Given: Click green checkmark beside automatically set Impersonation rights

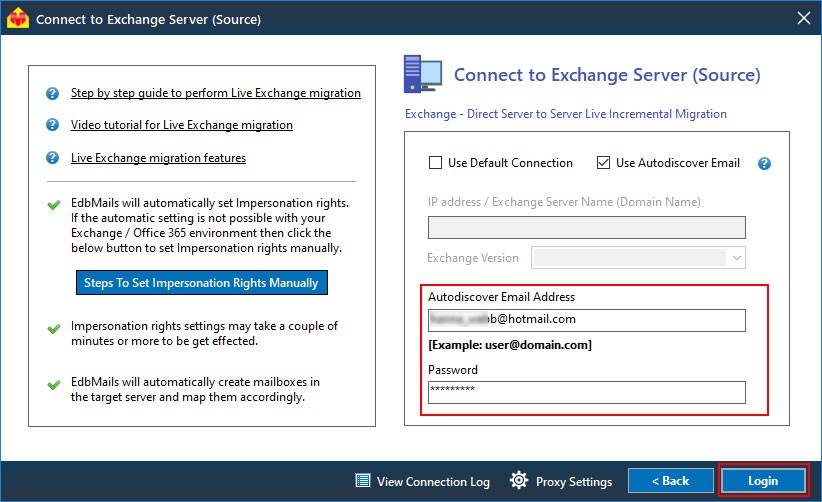Looking at the screenshot, I should tap(53, 205).
